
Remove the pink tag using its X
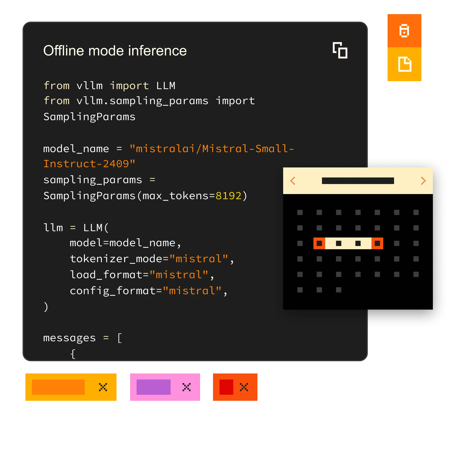[186, 387]
